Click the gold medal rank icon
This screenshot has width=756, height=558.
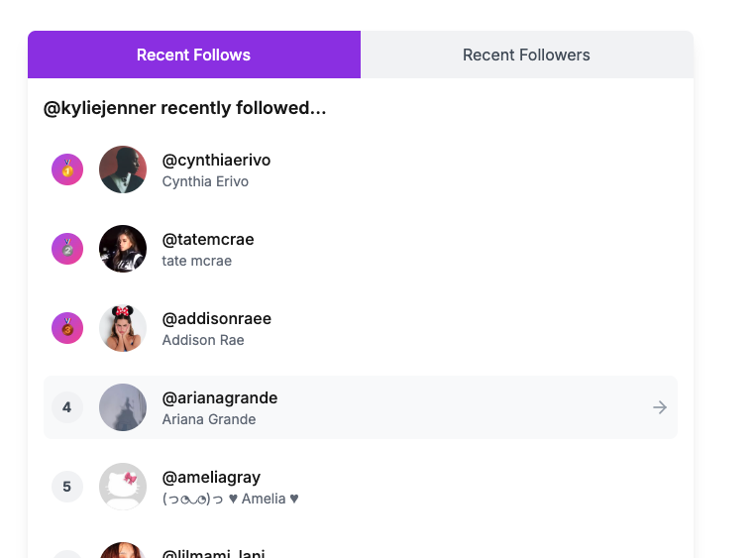pyautogui.click(x=67, y=169)
